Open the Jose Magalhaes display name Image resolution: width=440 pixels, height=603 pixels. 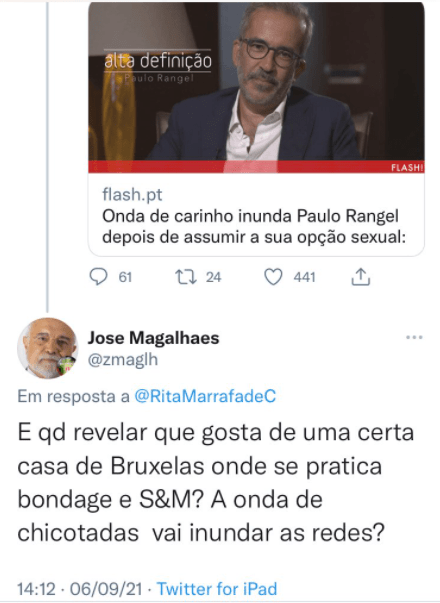153,338
